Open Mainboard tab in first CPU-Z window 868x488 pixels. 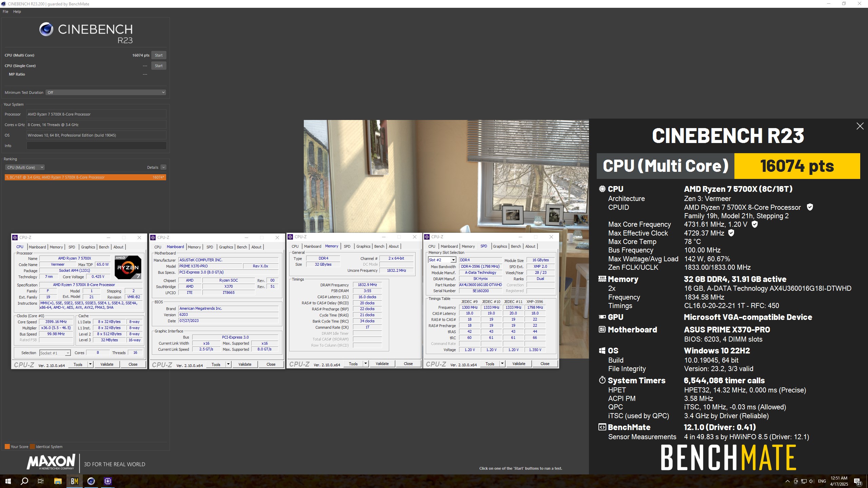(37, 247)
